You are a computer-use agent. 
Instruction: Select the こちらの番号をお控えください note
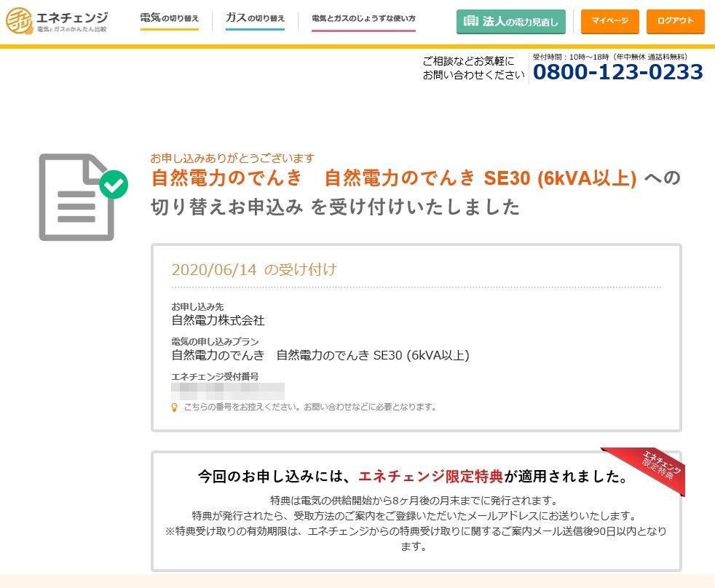[310, 407]
